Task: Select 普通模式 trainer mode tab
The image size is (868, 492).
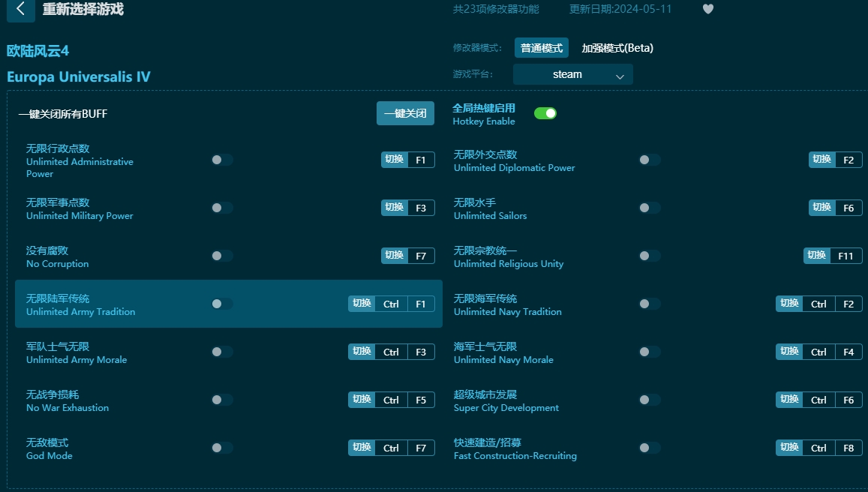Action: click(542, 48)
